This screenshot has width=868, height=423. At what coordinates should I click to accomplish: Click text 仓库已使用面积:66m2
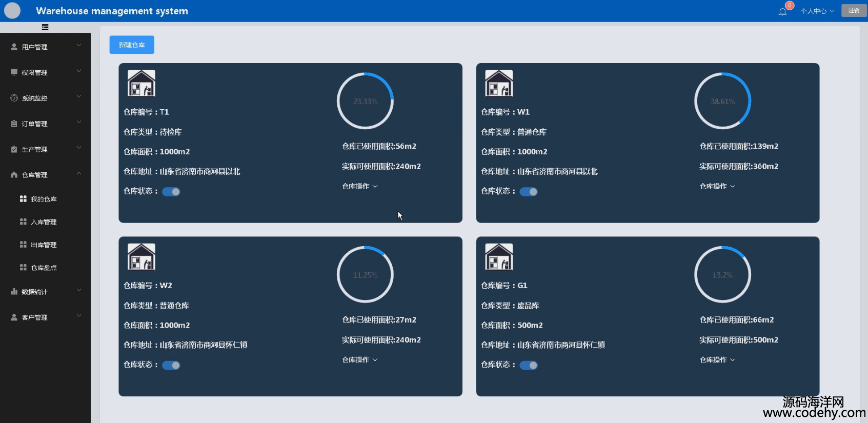(737, 319)
